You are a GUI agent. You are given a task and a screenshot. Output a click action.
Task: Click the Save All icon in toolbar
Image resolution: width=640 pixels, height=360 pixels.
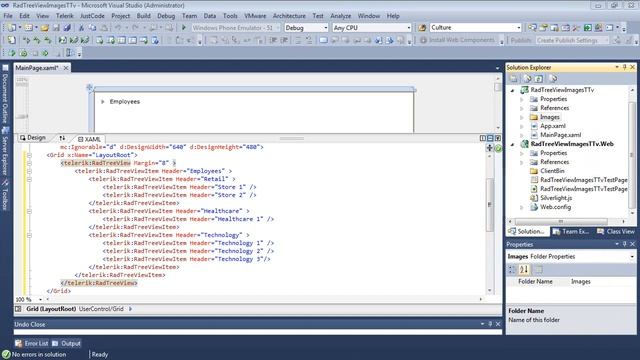[x=67, y=28]
